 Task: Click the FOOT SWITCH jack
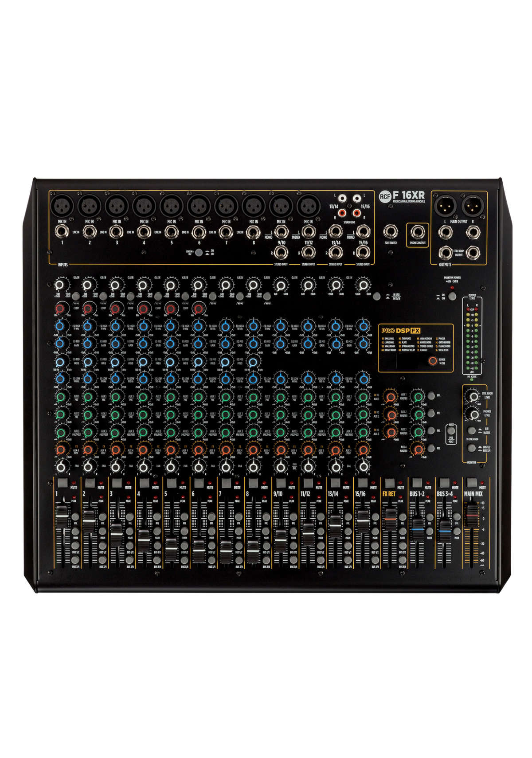click(x=390, y=231)
